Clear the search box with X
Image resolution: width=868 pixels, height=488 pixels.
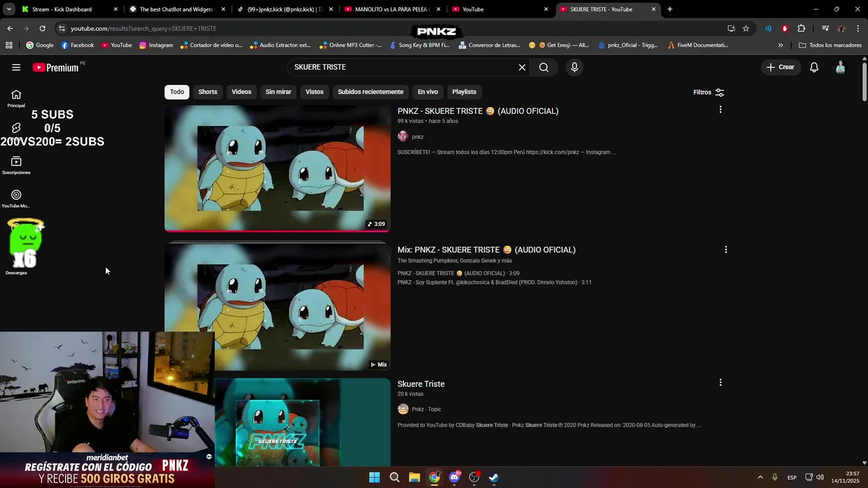522,67
